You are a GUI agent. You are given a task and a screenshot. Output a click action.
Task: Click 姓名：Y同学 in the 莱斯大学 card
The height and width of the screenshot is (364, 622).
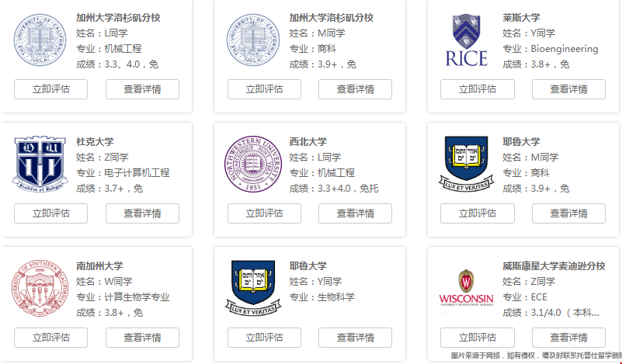[529, 33]
